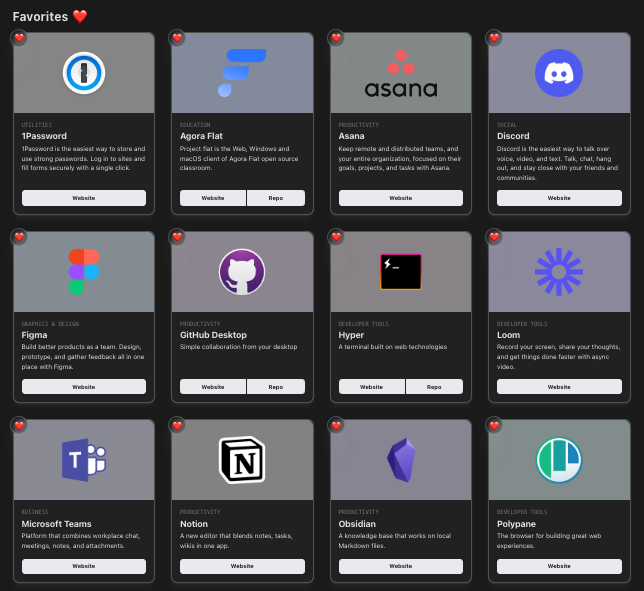Click the Favorites section heading
The height and width of the screenshot is (591, 644).
(x=50, y=16)
